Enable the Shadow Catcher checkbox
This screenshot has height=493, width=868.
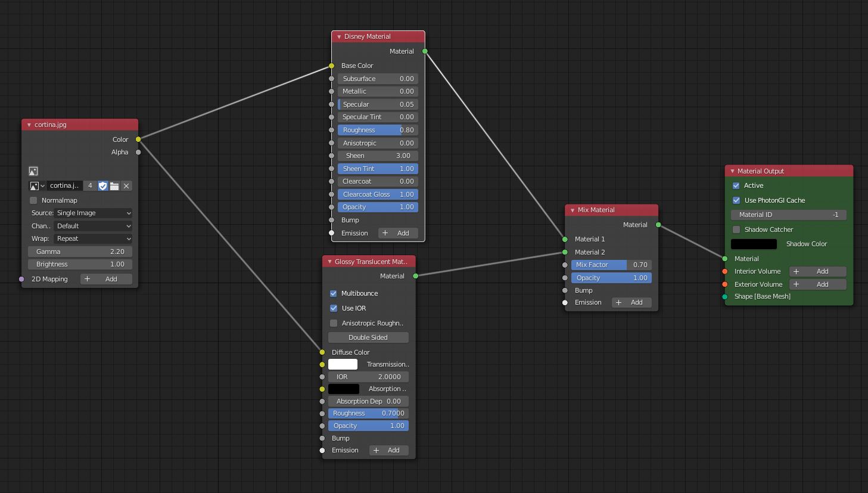[x=736, y=230]
